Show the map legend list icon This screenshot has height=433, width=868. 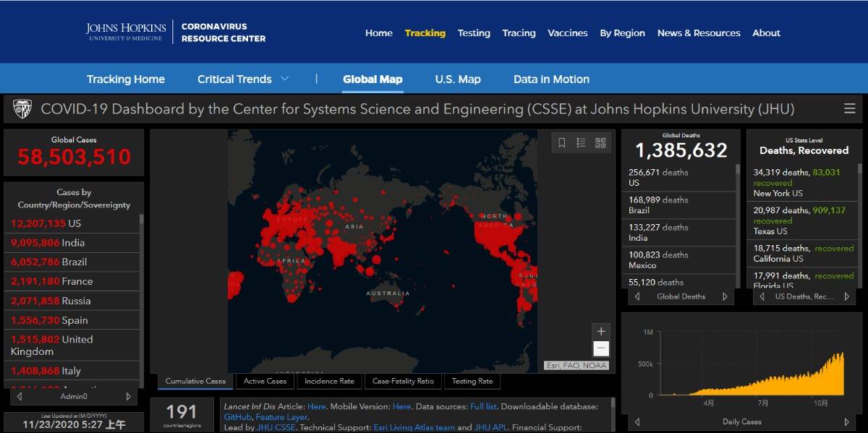(581, 142)
